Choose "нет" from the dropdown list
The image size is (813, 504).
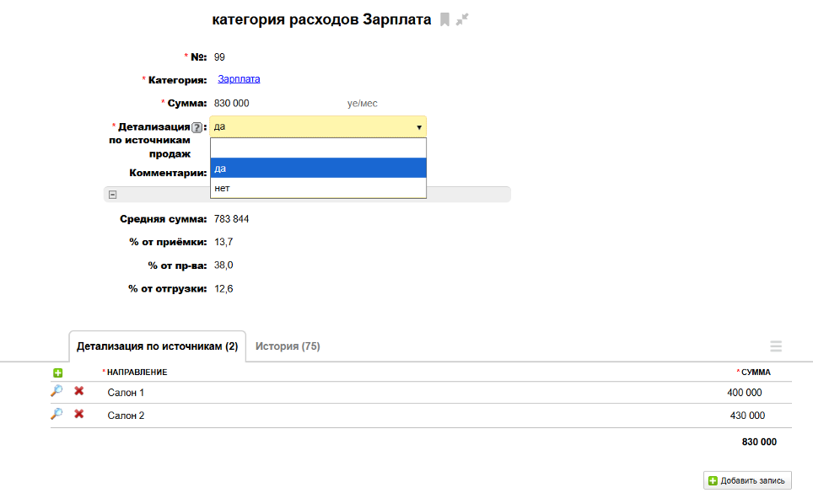318,188
